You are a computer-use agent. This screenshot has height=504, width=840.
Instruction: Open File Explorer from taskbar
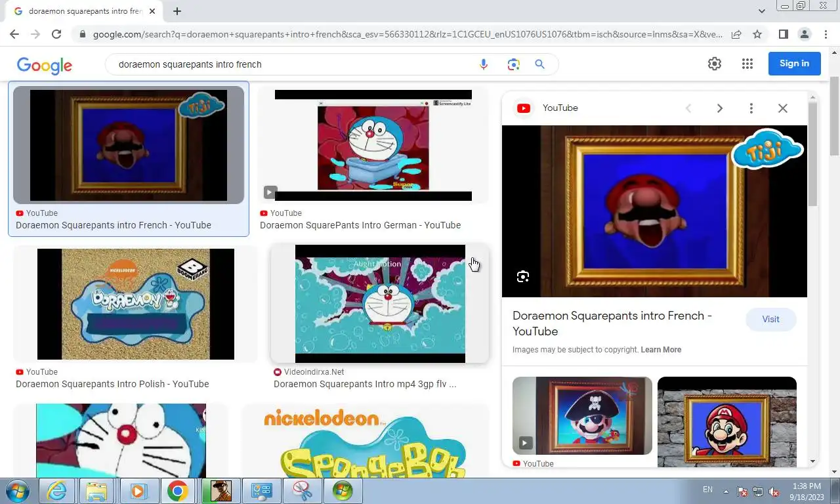click(x=97, y=491)
